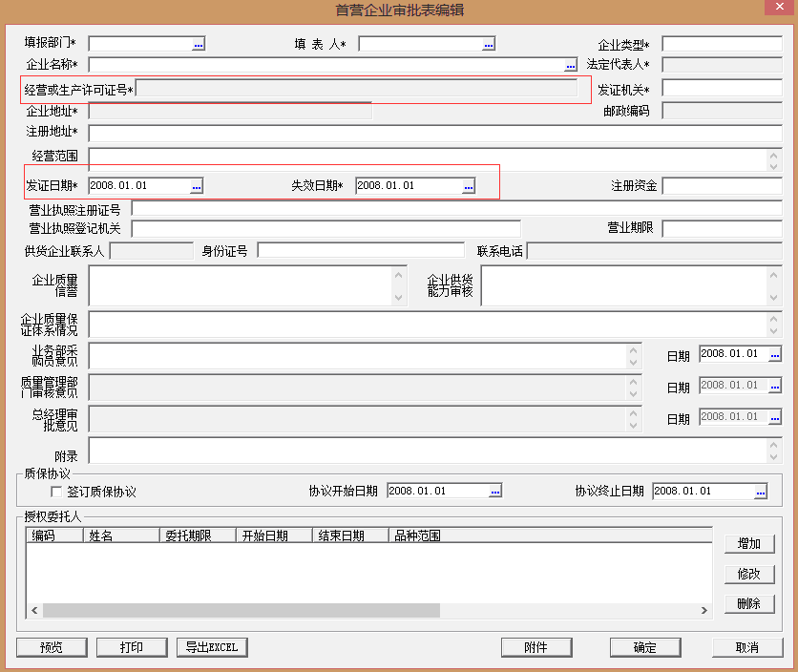798x672 pixels.
Task: Click 企业供货能力审核 scroll down arrow
Action: point(773,298)
